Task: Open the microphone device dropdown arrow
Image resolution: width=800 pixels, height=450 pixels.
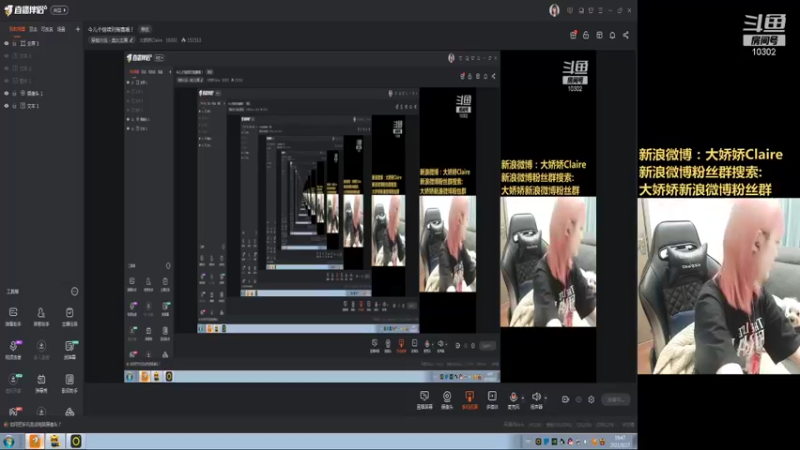Action: coord(522,397)
